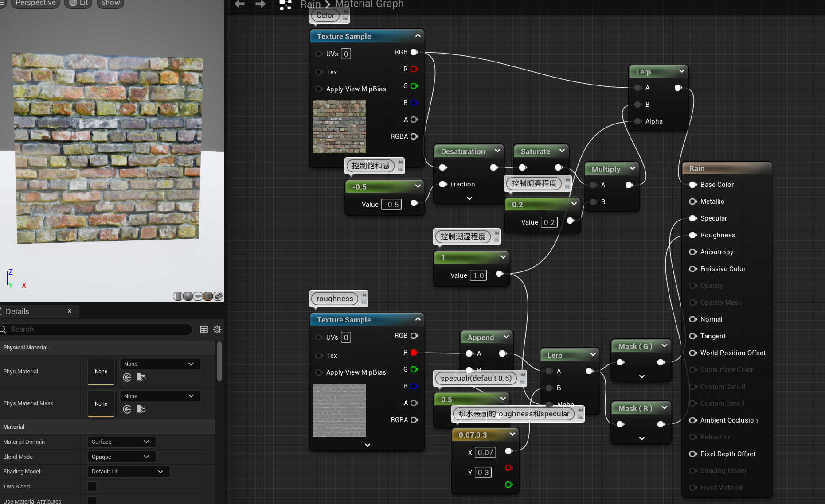
Task: Click the green G pin of the roughness Texture Sample
Action: click(414, 369)
